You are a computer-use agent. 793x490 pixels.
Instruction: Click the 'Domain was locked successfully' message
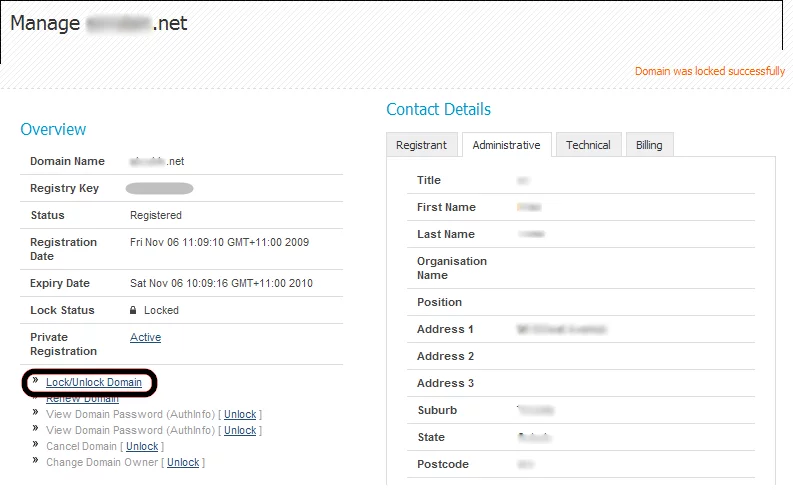(709, 71)
